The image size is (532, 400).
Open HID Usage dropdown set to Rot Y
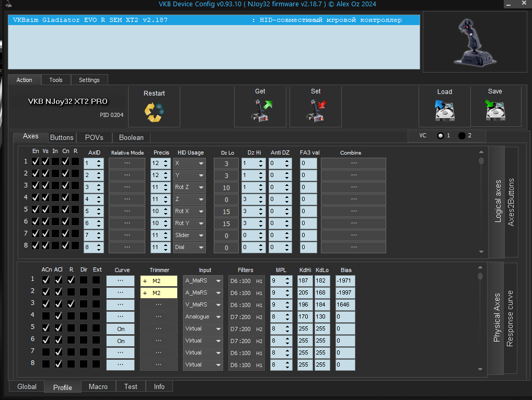point(189,223)
